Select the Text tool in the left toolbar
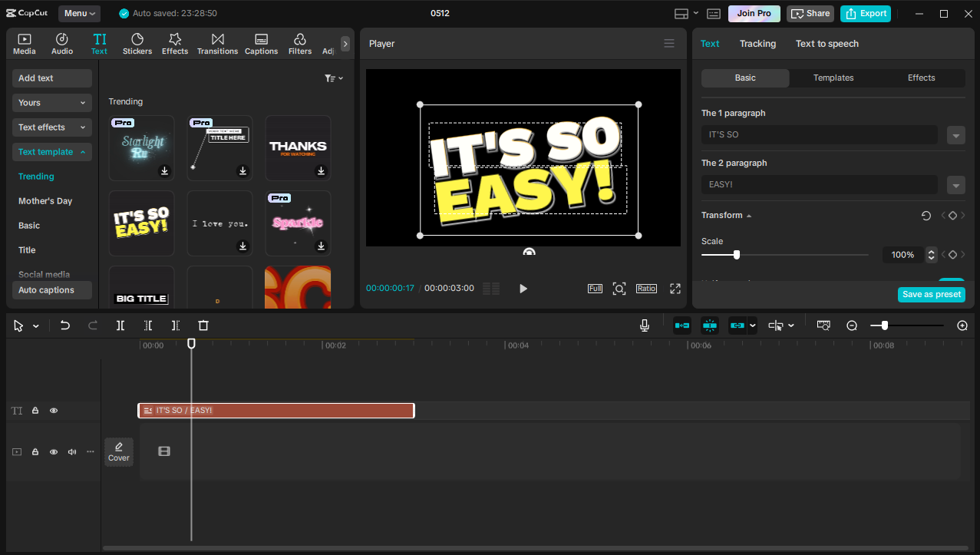Viewport: 980px width, 555px height. click(x=99, y=43)
